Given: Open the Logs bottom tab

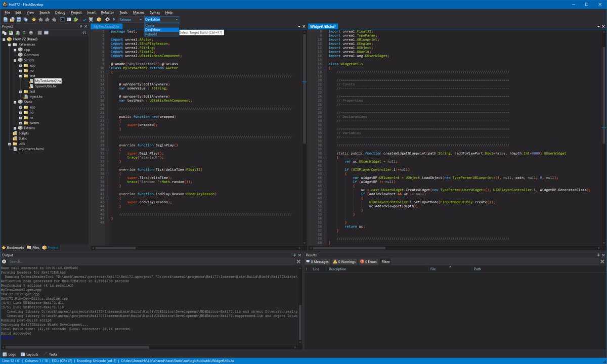Looking at the screenshot, I should [x=9, y=354].
